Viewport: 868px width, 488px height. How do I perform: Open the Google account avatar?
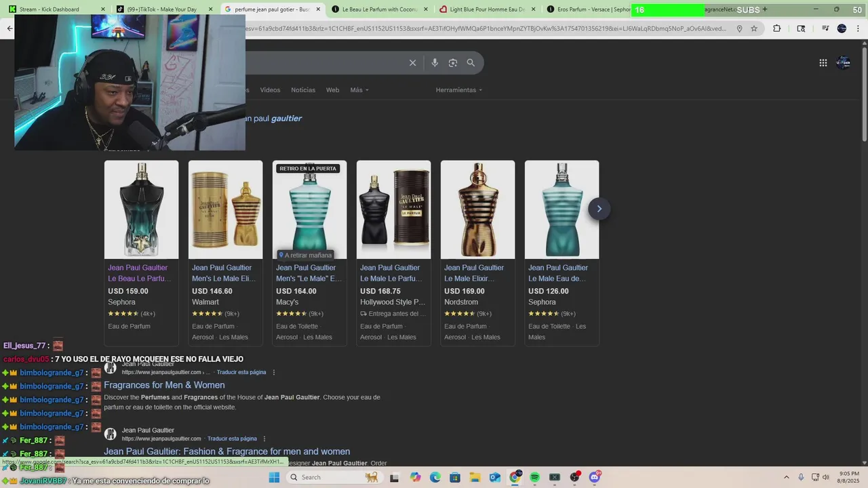(x=843, y=63)
